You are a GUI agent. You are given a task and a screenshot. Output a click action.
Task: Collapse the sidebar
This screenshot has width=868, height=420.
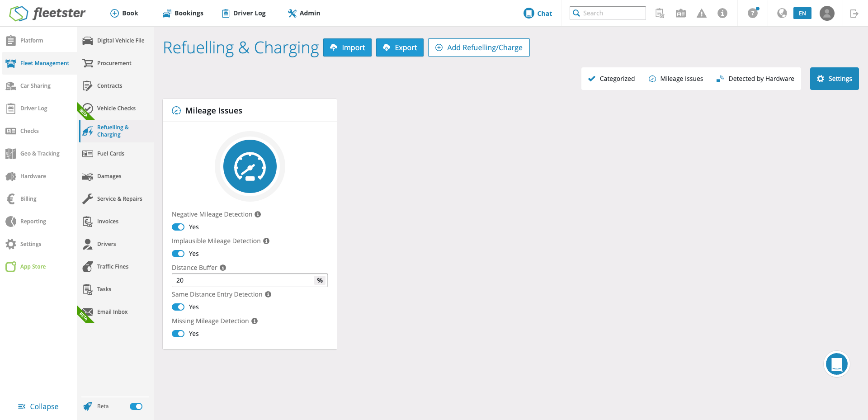pos(38,406)
